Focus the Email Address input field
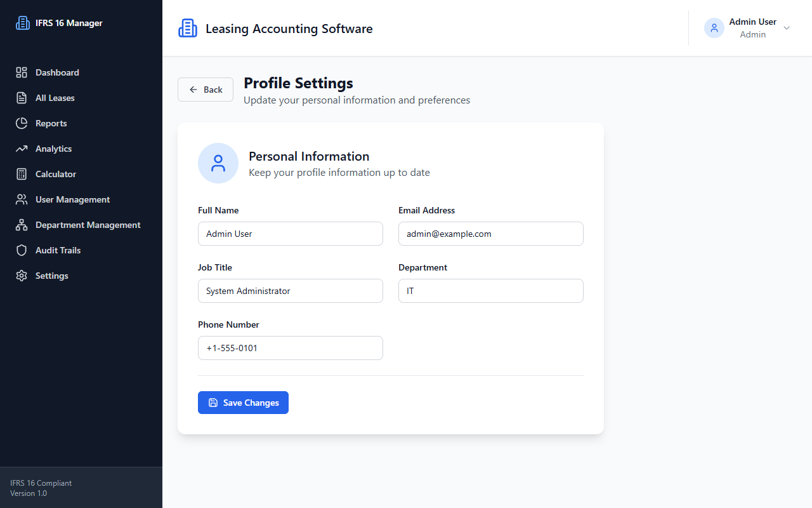812x508 pixels. [x=491, y=234]
